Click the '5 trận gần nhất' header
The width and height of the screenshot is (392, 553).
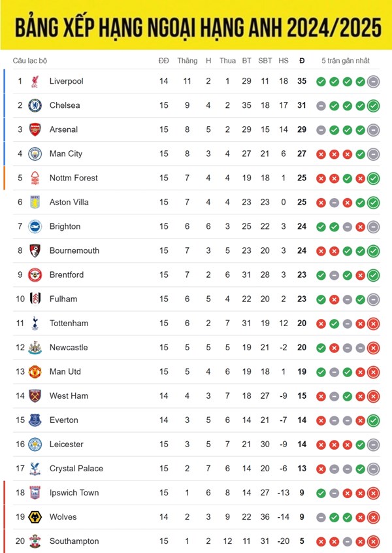click(x=346, y=61)
